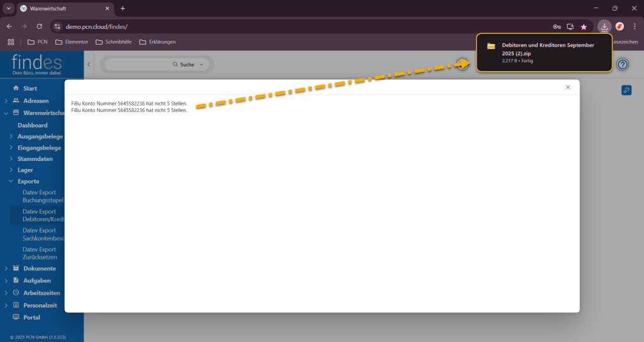Collapse the sidebar with arrow
Image resolution: width=644 pixels, height=342 pixels.
[x=89, y=65]
